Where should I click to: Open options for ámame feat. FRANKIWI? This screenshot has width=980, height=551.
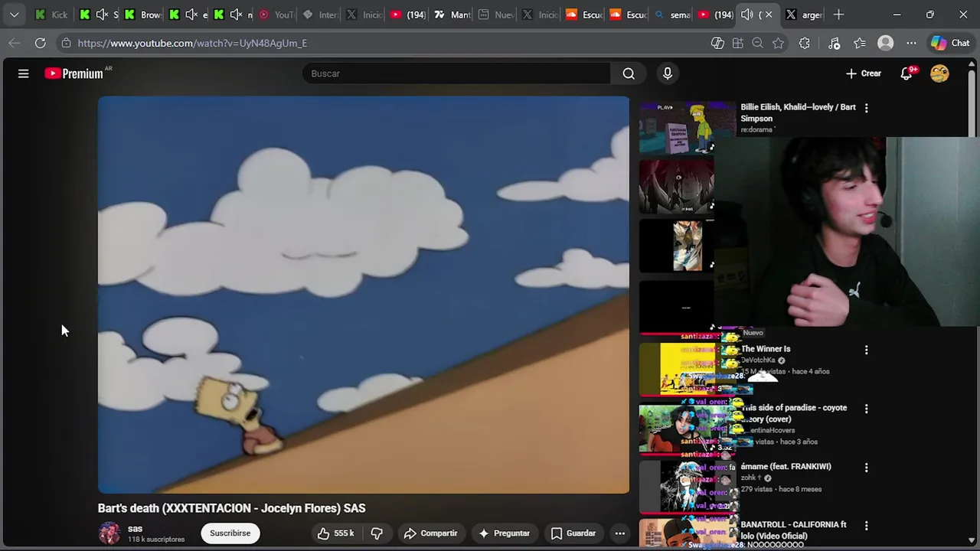(867, 467)
